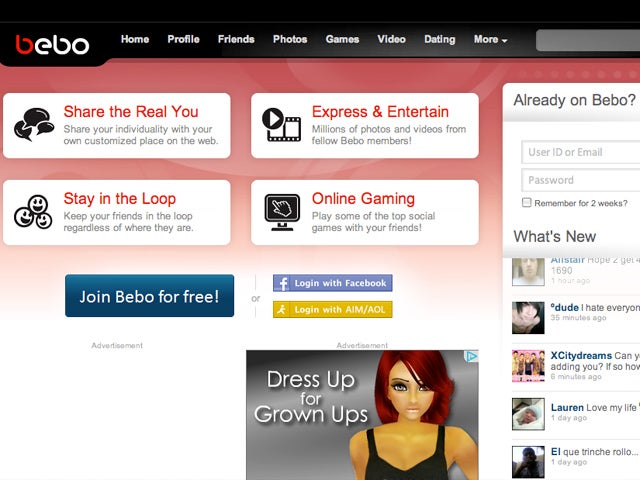Image resolution: width=640 pixels, height=480 pixels.
Task: Click the speech bubbles icon
Action: tap(33, 124)
